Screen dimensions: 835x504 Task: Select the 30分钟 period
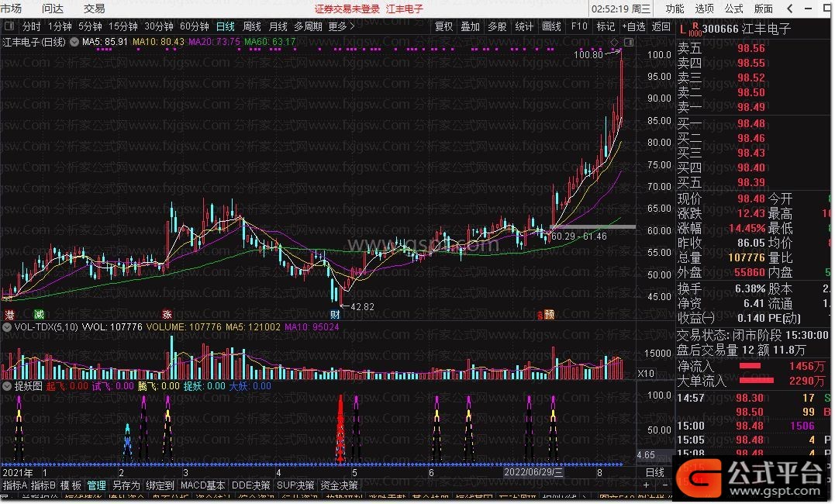click(159, 26)
